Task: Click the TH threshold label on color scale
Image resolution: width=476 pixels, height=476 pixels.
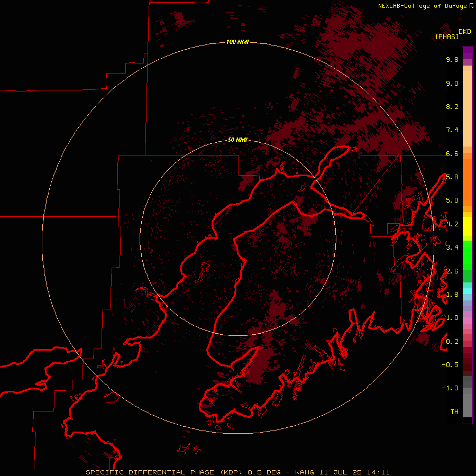Action: pos(454,411)
